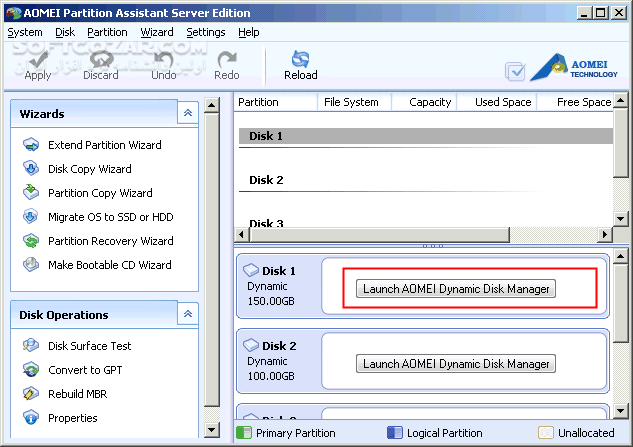Screen dimensions: 633x447
Task: Open the Partition menu
Action: tap(107, 32)
